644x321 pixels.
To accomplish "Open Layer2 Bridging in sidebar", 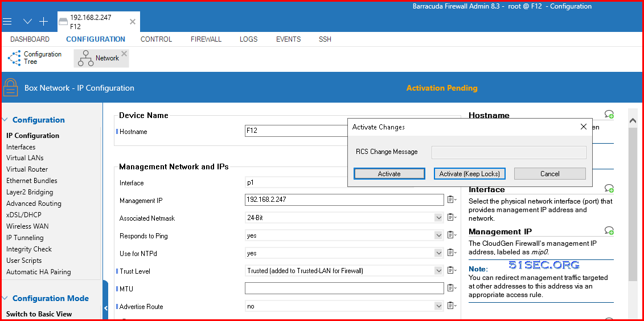I will (30, 192).
